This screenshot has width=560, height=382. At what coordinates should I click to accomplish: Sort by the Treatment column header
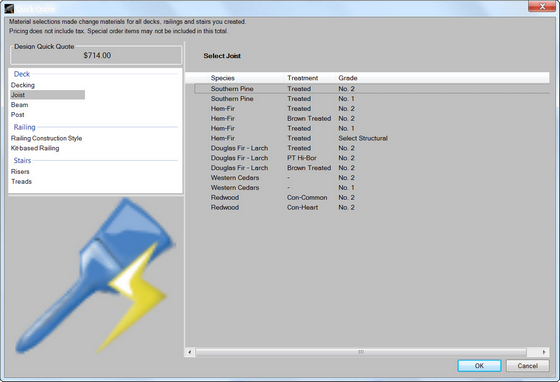(302, 78)
